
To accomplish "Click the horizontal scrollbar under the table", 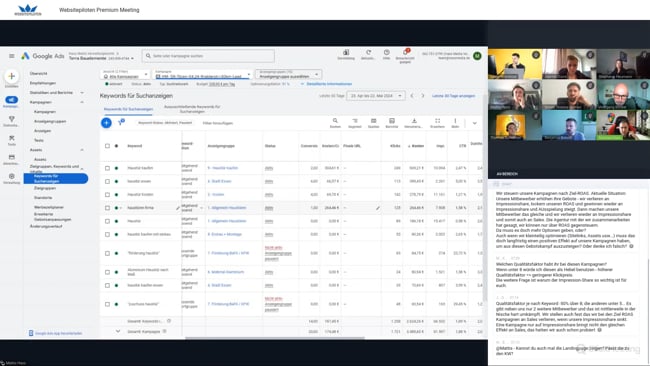I will pyautogui.click(x=275, y=338).
